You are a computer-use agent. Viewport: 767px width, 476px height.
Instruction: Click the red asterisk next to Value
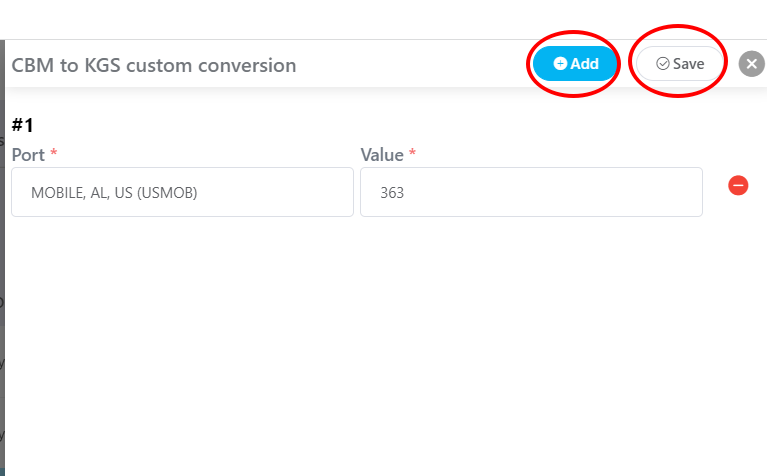(x=412, y=152)
